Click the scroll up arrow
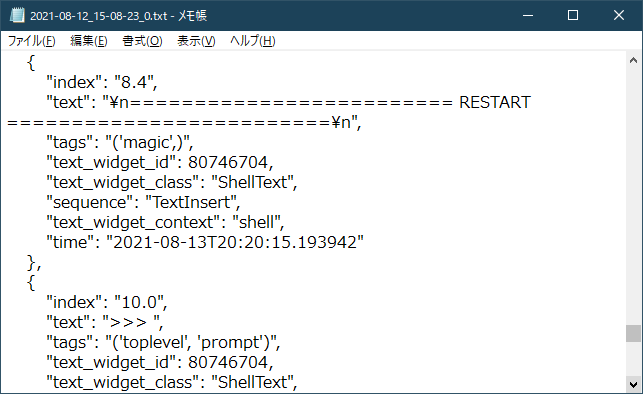The image size is (643, 394). 634,60
